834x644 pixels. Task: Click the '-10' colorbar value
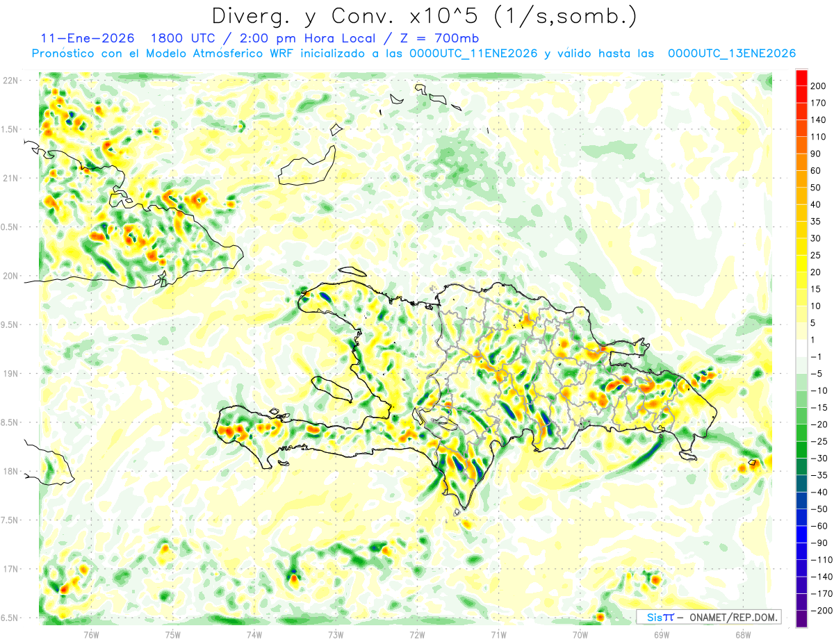(819, 390)
